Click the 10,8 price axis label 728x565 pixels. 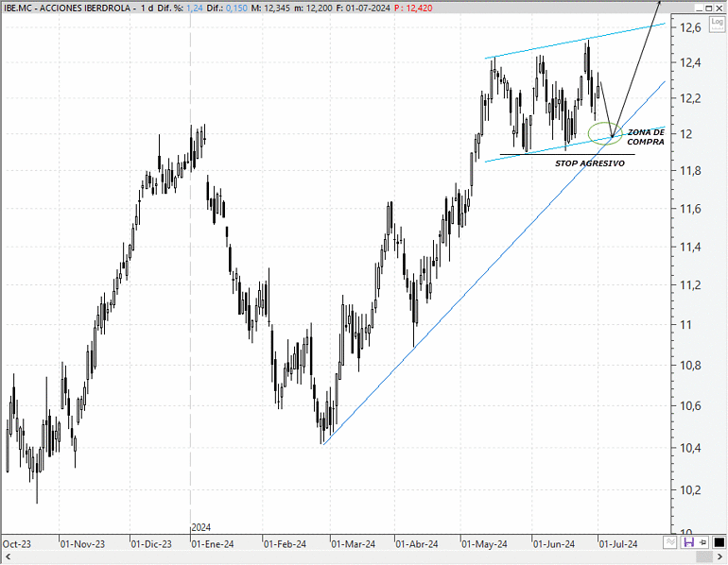(691, 366)
